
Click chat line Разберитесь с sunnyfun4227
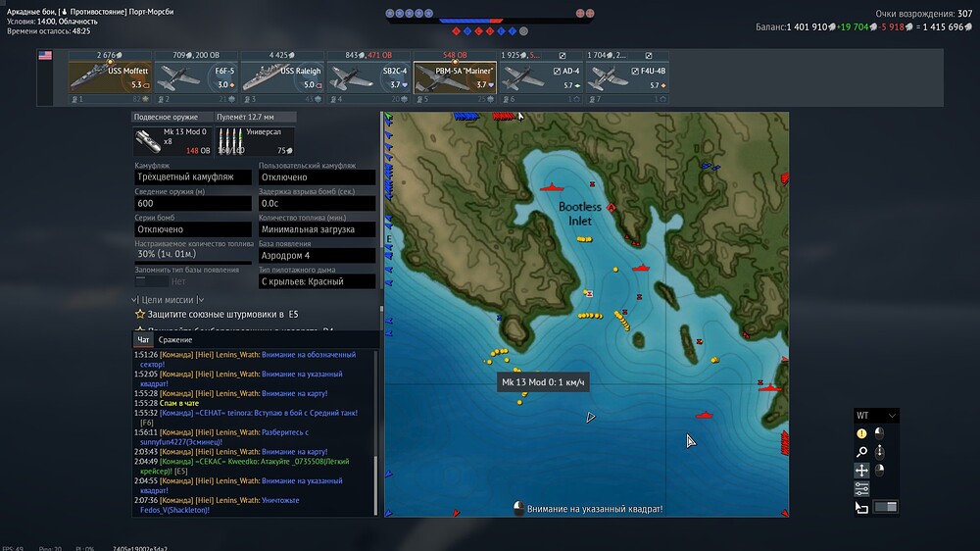(221, 436)
